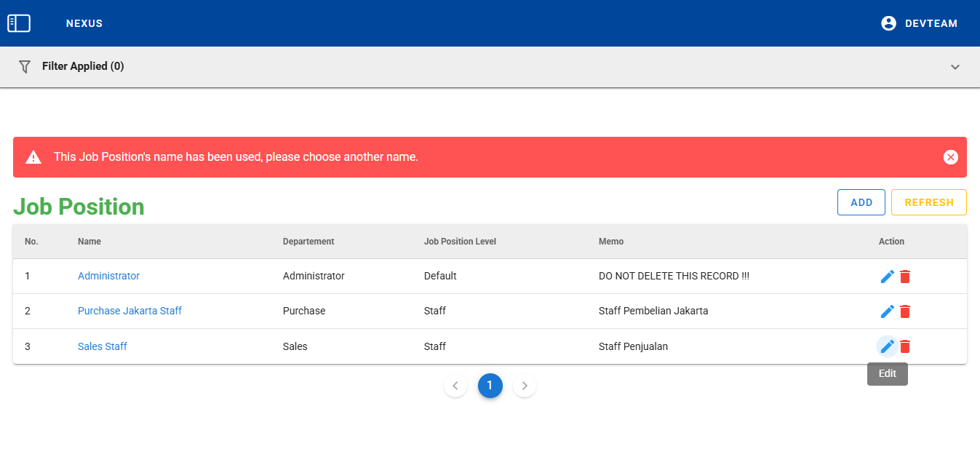Edit the Administrator job position
The width and height of the screenshot is (980, 465).
(x=887, y=277)
